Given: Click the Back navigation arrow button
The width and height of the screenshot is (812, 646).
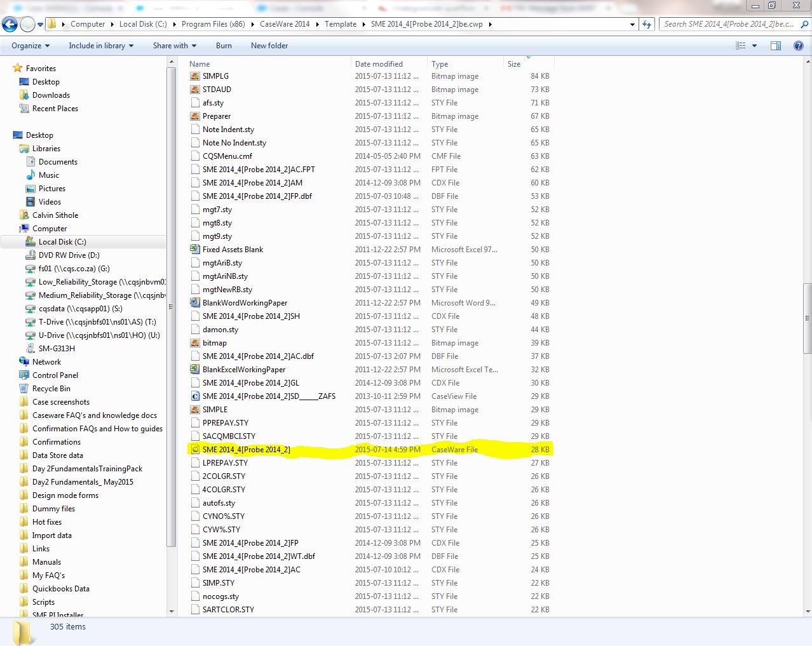Looking at the screenshot, I should point(10,25).
